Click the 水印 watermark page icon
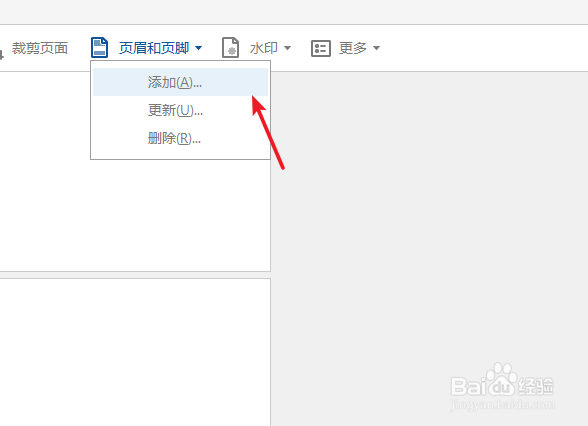This screenshot has height=426, width=588. point(230,48)
